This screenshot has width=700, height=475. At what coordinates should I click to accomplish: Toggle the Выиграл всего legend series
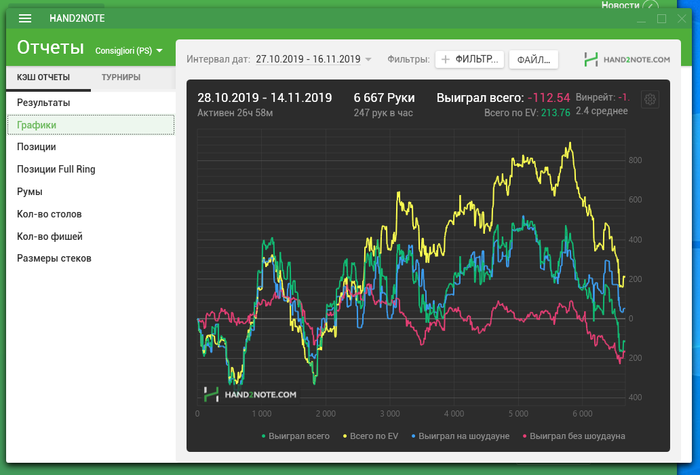coord(295,436)
